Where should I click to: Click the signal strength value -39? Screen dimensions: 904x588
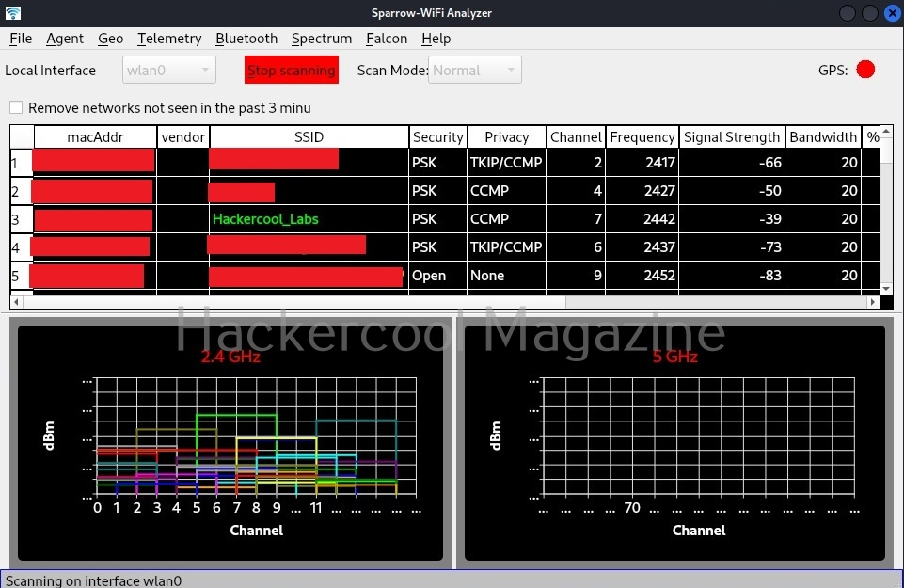pyautogui.click(x=769, y=219)
